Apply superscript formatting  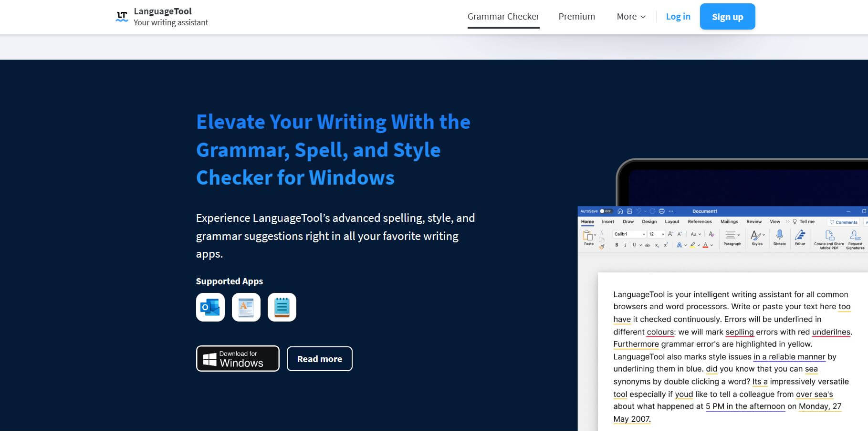[666, 245]
